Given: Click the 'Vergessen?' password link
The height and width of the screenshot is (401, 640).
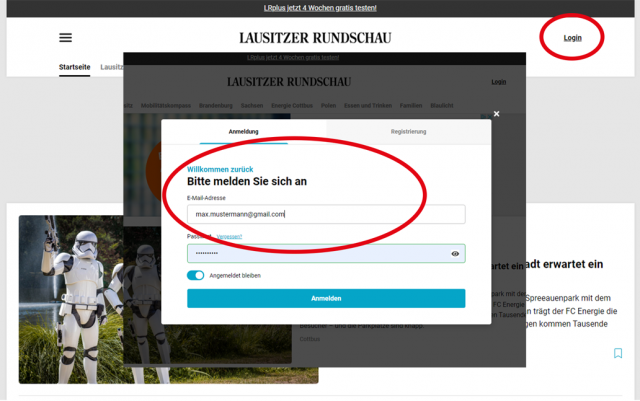Looking at the screenshot, I should [x=229, y=236].
